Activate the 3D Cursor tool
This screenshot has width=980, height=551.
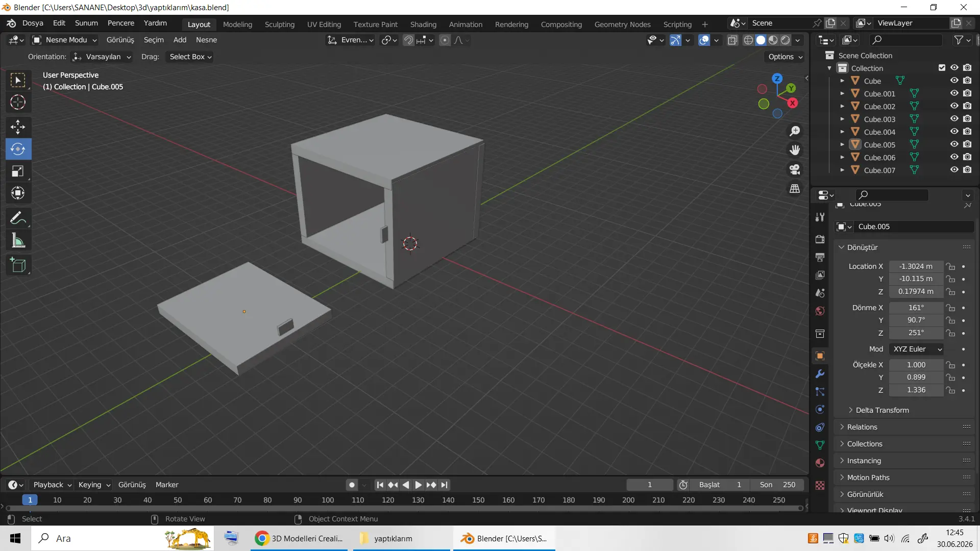coord(18,103)
